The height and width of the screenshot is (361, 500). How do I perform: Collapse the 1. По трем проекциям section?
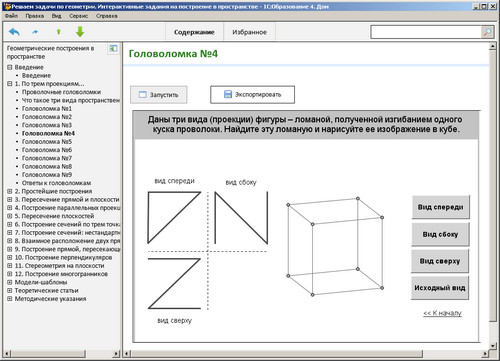point(10,84)
